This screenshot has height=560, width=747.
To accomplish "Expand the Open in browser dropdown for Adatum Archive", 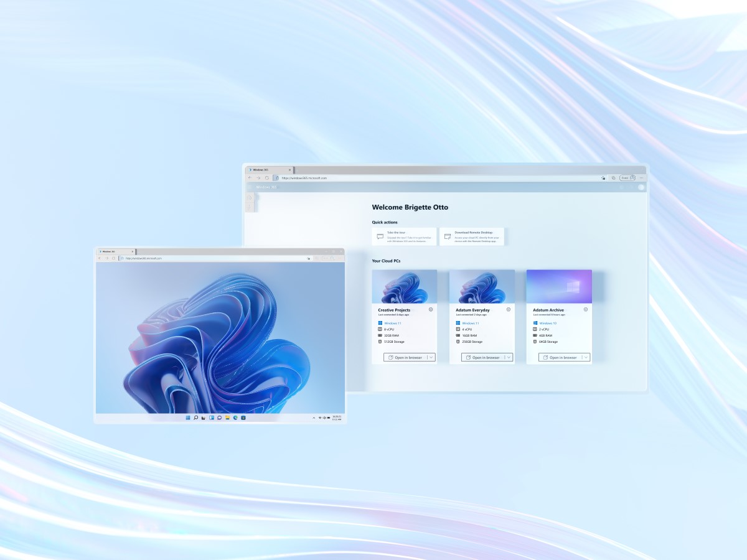I will 586,357.
